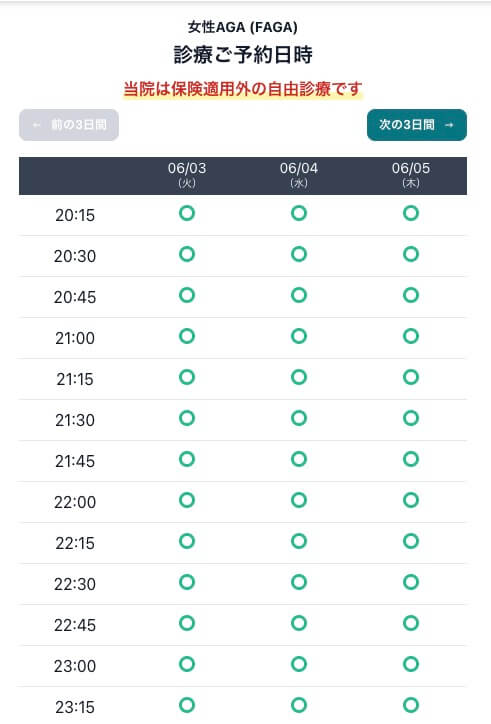Select the 20:15 slot on 06/03
Screen dimensions: 491x724
point(187,213)
